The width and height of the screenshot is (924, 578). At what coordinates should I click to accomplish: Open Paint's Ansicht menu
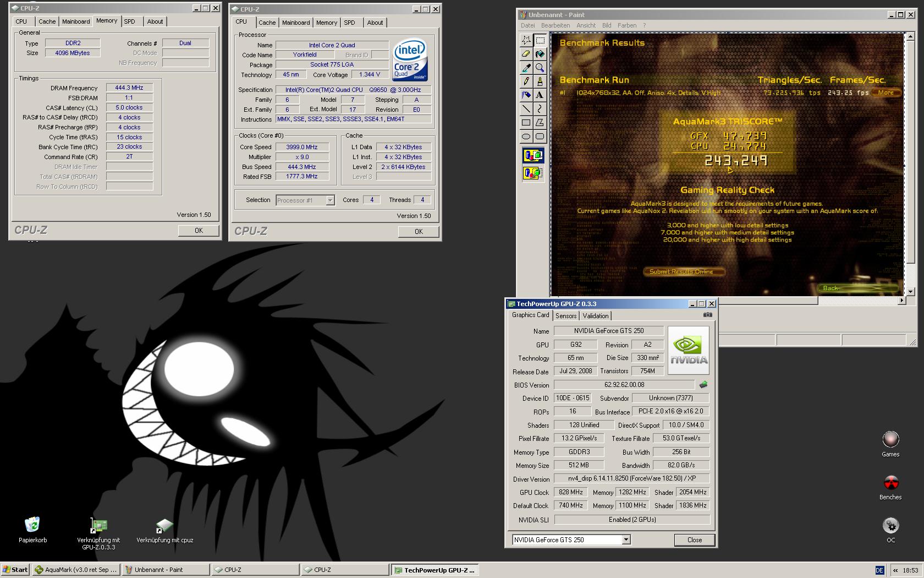[x=586, y=25]
